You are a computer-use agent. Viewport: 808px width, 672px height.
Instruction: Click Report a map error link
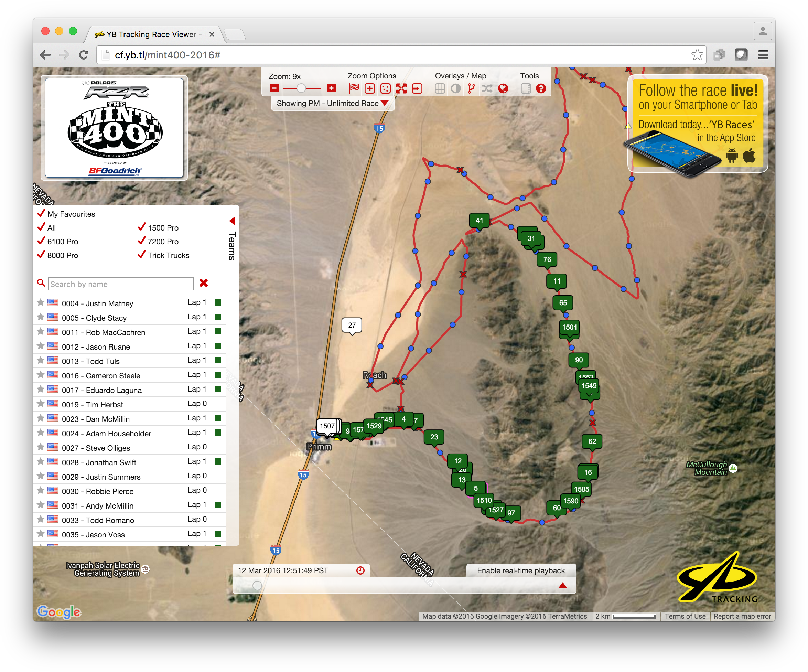(742, 616)
